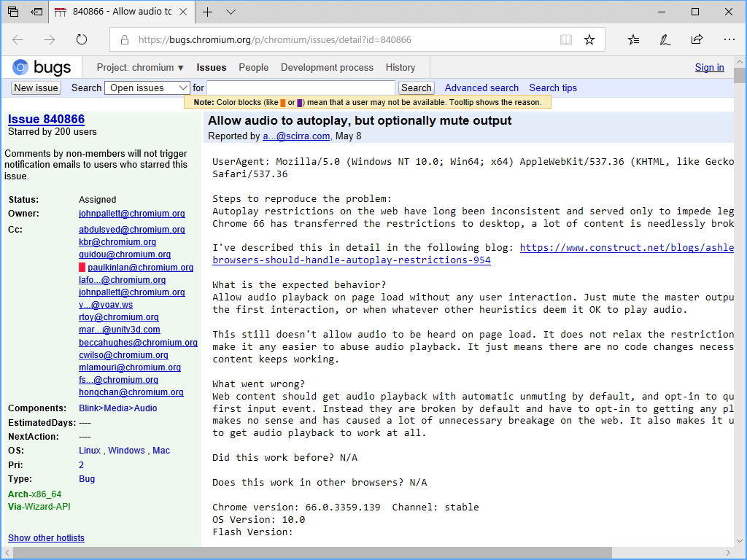Switch to the Issues menu item
The image size is (747, 560).
click(x=211, y=67)
